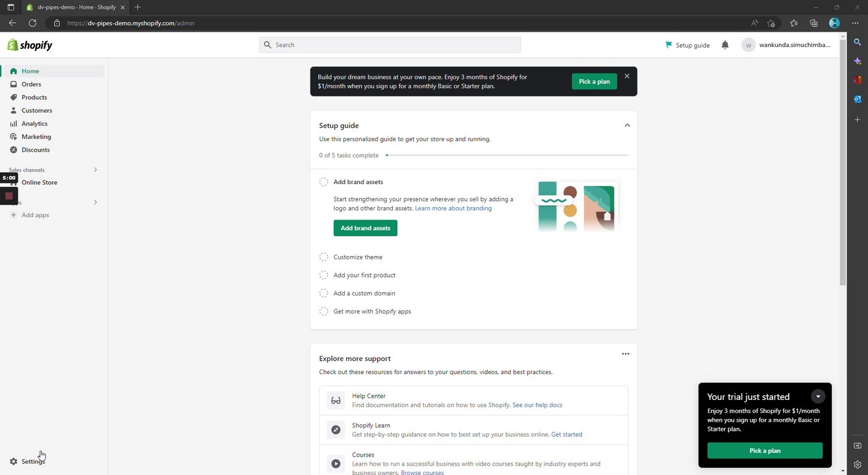
Task: Minimize the trial started popup
Action: (818, 396)
